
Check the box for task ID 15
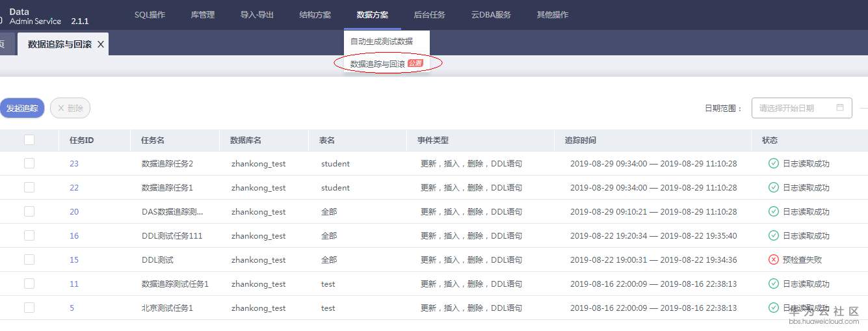tap(29, 259)
